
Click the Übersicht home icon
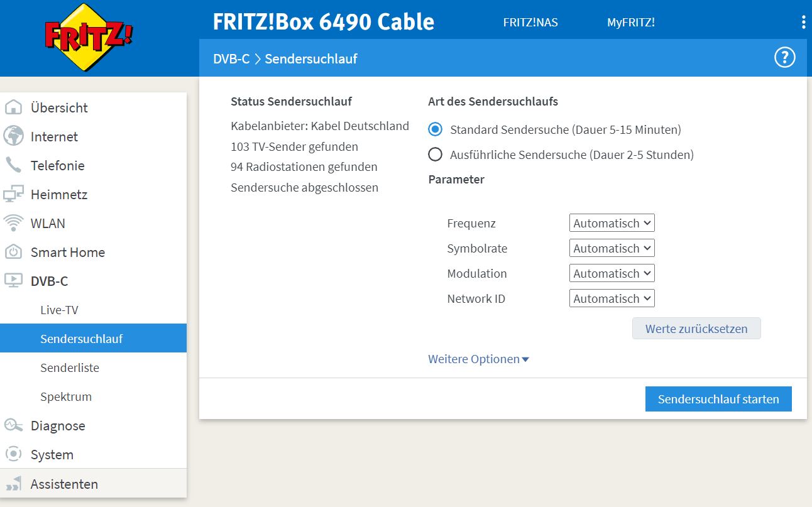point(13,107)
